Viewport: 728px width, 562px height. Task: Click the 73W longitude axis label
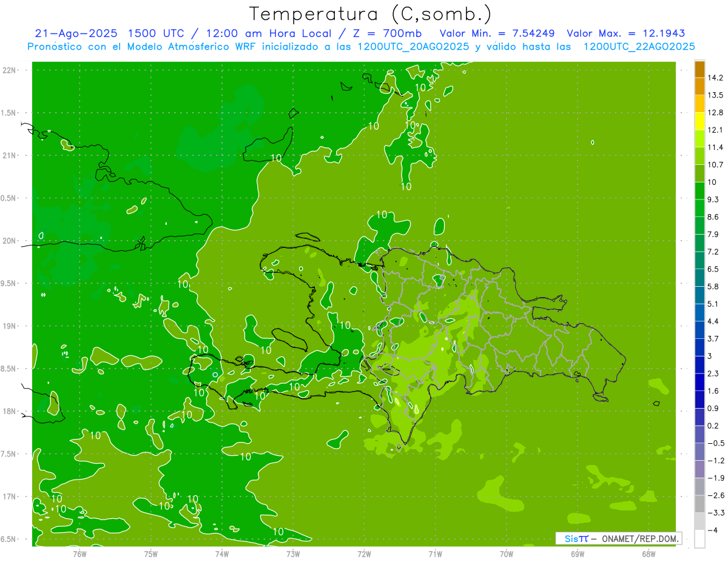pyautogui.click(x=293, y=554)
